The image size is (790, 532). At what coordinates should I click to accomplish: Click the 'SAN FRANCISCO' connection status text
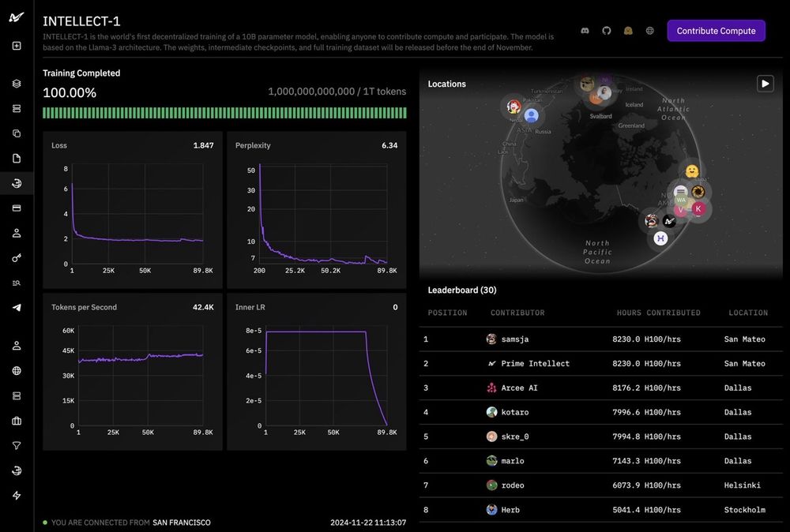tap(182, 523)
